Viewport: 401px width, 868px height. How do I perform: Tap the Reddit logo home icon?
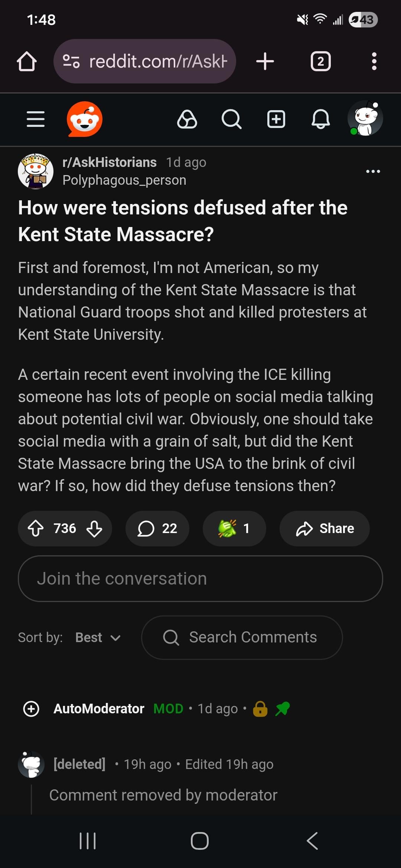pos(85,119)
